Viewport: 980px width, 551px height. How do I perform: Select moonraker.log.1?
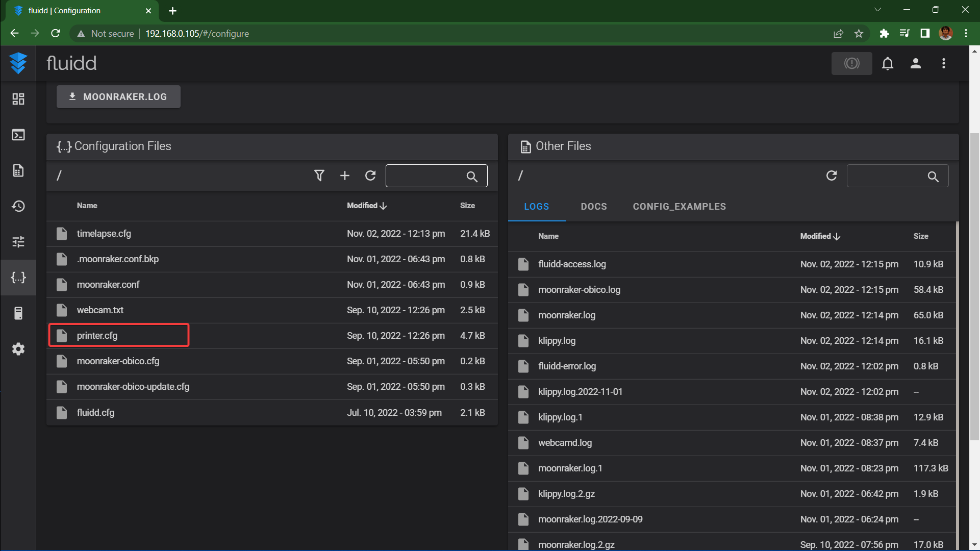tap(732, 468)
